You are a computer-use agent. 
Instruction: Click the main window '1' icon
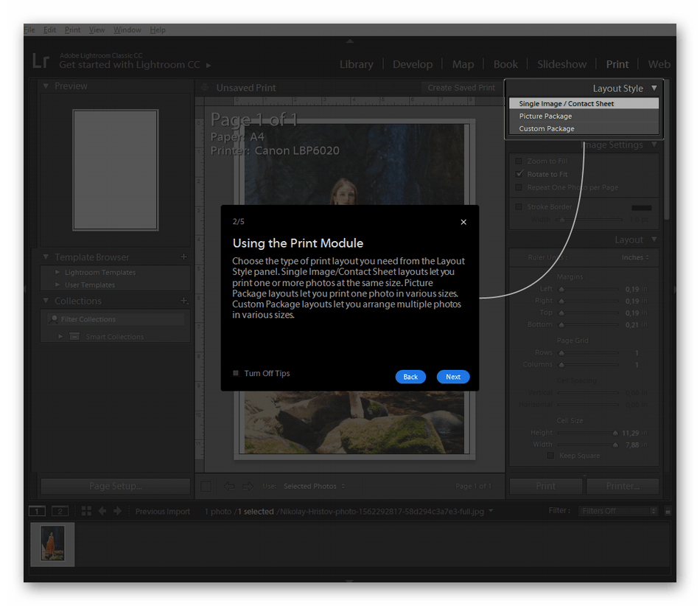36,511
